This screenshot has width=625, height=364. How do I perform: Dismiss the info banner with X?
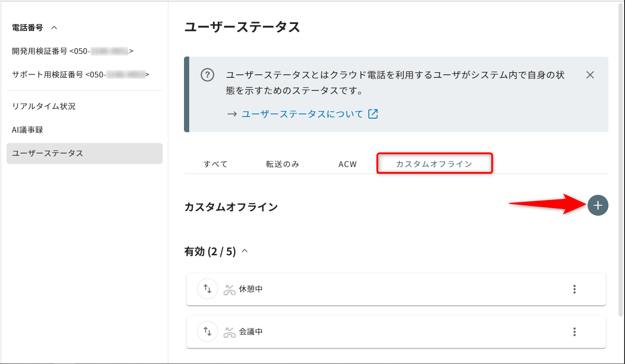(x=590, y=75)
